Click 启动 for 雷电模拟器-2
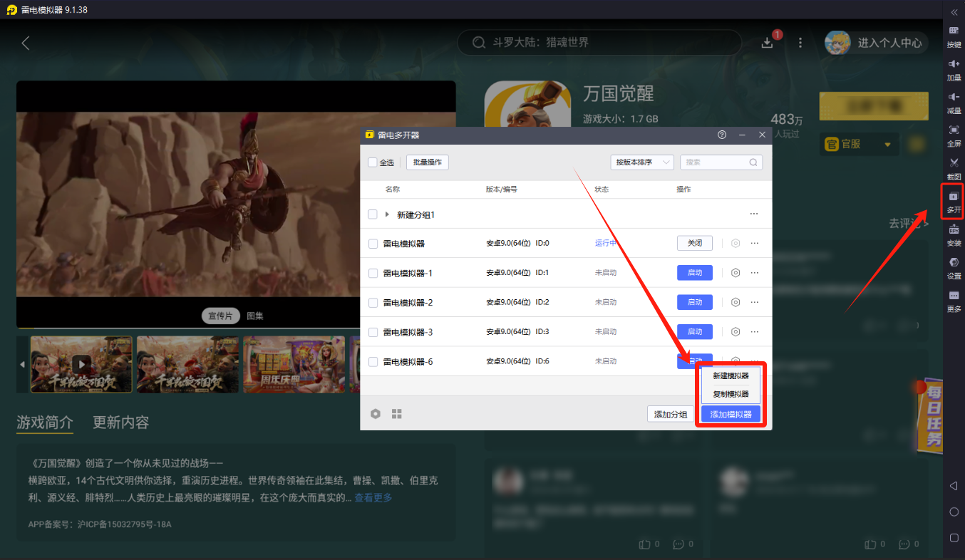This screenshot has width=965, height=560. click(695, 302)
